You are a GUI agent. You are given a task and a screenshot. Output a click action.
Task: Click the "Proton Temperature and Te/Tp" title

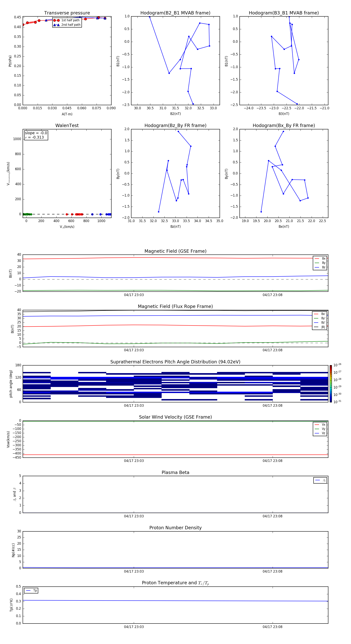tap(175, 583)
